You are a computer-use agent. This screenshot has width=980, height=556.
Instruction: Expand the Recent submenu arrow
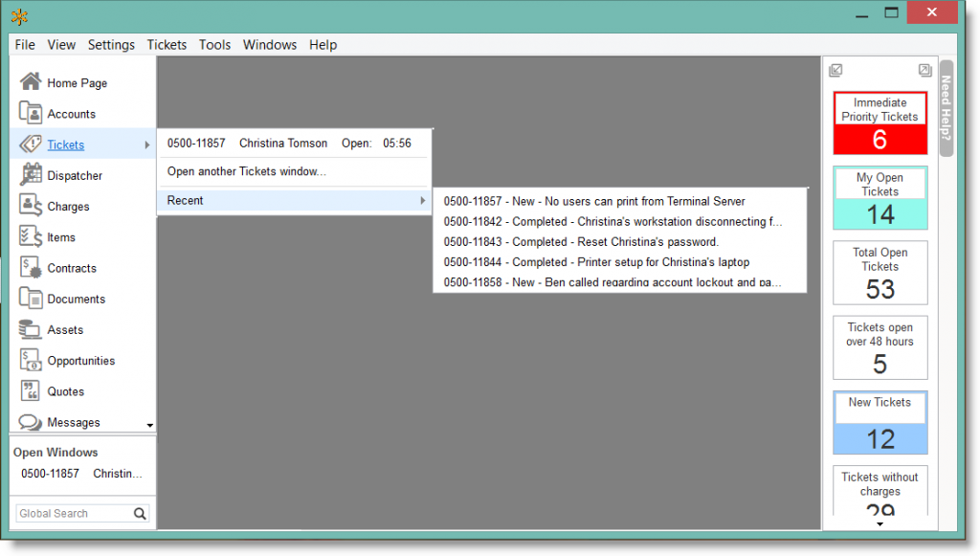(x=422, y=200)
